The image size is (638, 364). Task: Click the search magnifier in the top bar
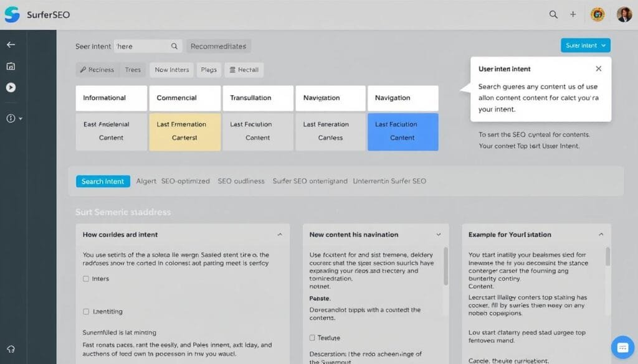coord(553,15)
